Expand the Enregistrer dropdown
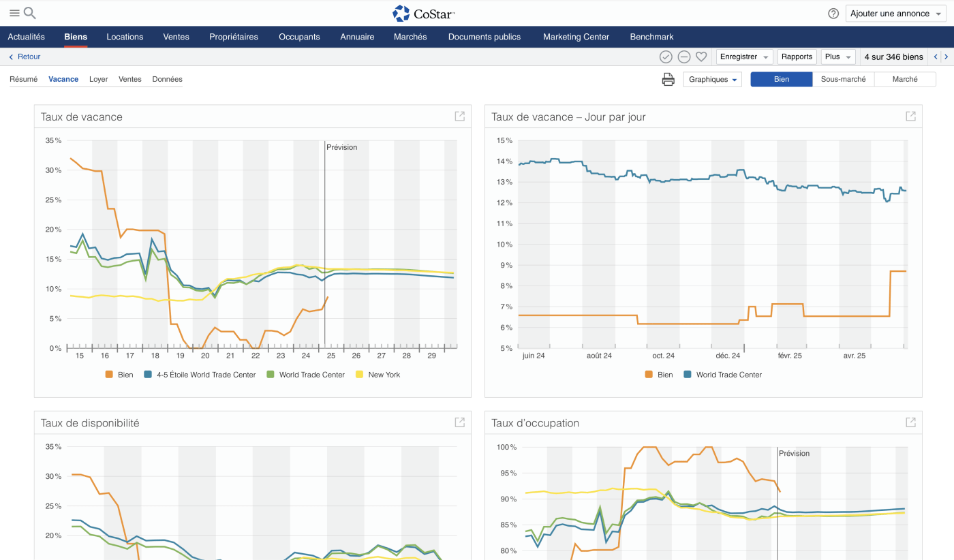954x560 pixels. point(744,57)
